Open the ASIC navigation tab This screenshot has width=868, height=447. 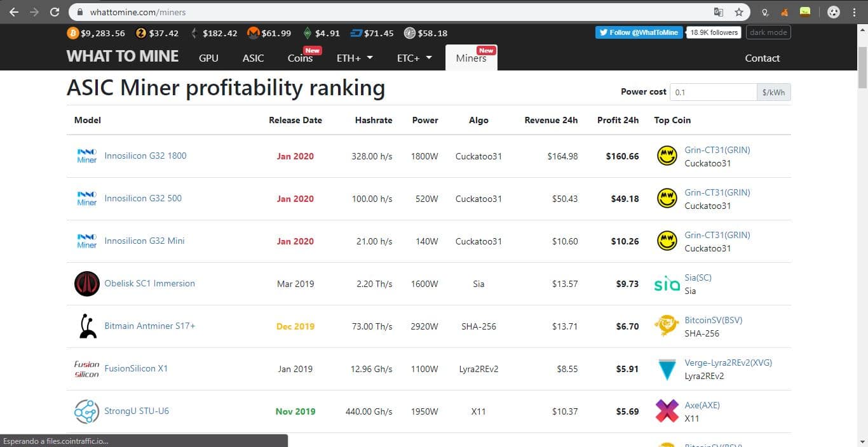253,58
